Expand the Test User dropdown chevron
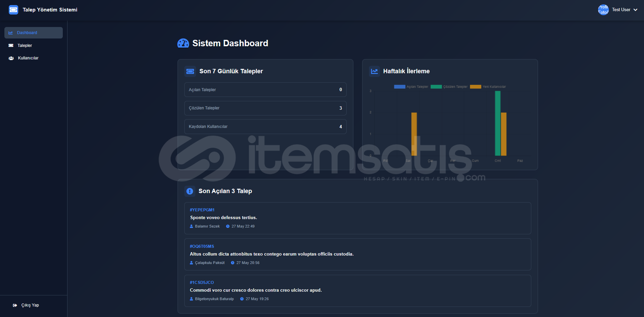The image size is (644, 317). click(636, 10)
